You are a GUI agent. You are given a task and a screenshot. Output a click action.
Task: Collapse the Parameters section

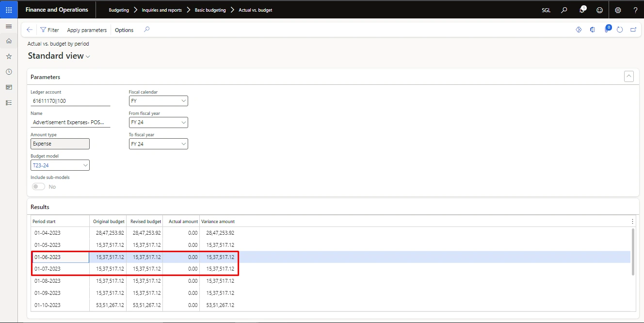click(629, 76)
